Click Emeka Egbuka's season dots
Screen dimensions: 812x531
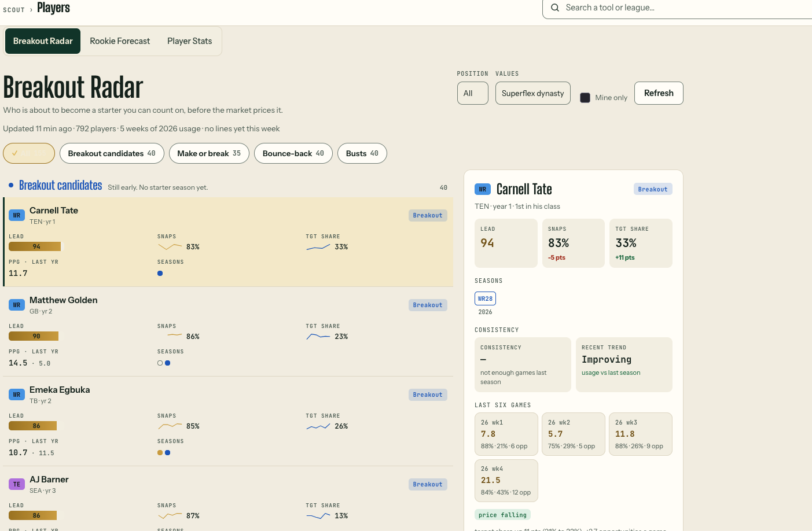(164, 453)
